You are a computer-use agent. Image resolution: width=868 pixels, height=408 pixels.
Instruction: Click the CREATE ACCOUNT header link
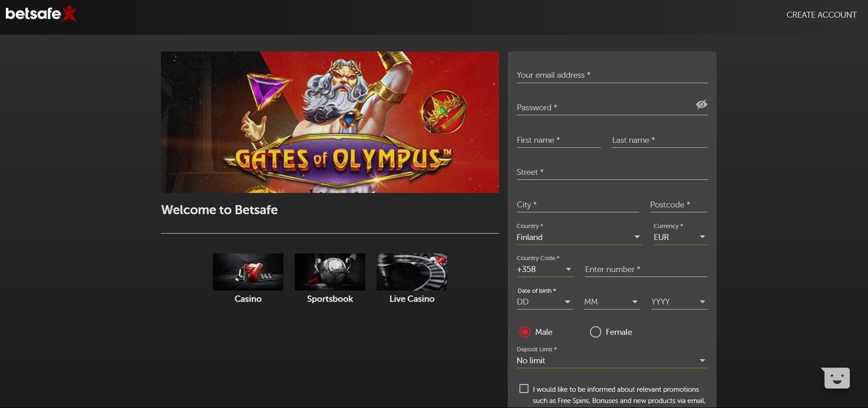coord(821,15)
